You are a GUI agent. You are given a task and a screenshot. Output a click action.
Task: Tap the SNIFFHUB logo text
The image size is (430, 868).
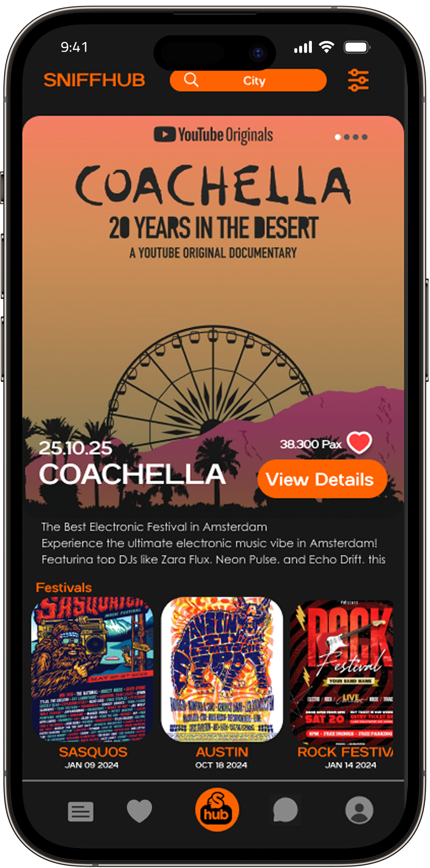[x=94, y=80]
